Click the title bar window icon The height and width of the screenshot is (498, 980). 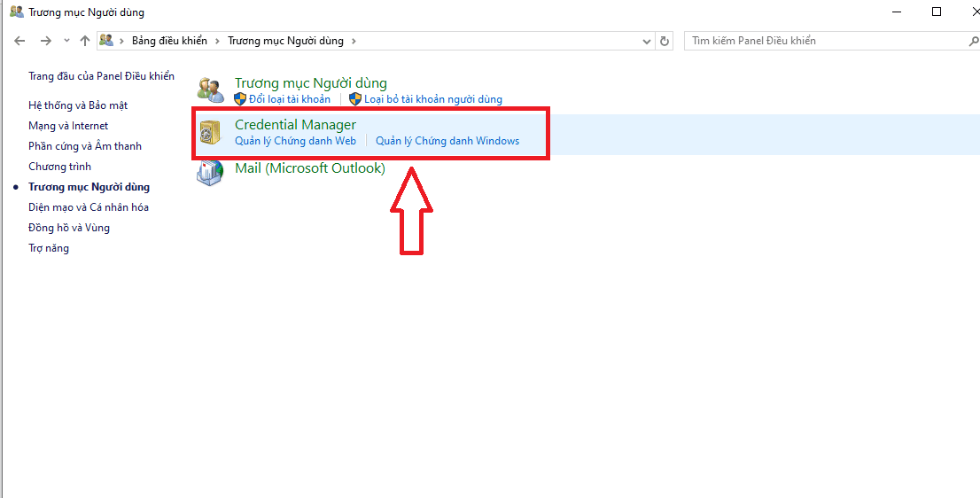click(x=17, y=12)
